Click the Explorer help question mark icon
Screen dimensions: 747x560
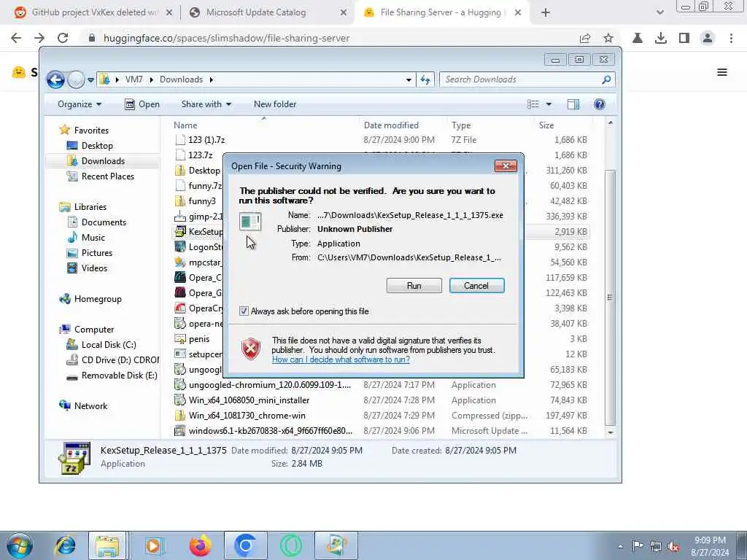(x=600, y=104)
